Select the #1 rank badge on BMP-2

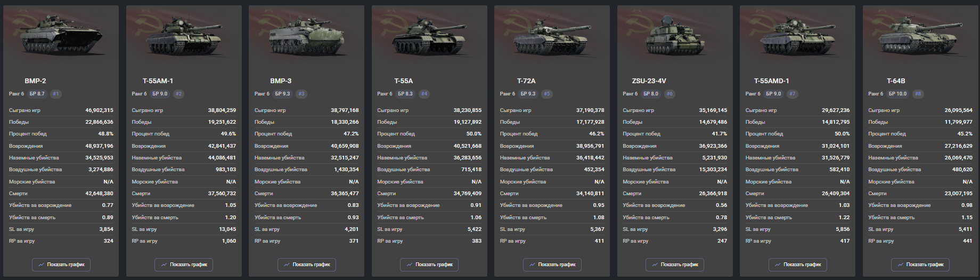tap(56, 94)
